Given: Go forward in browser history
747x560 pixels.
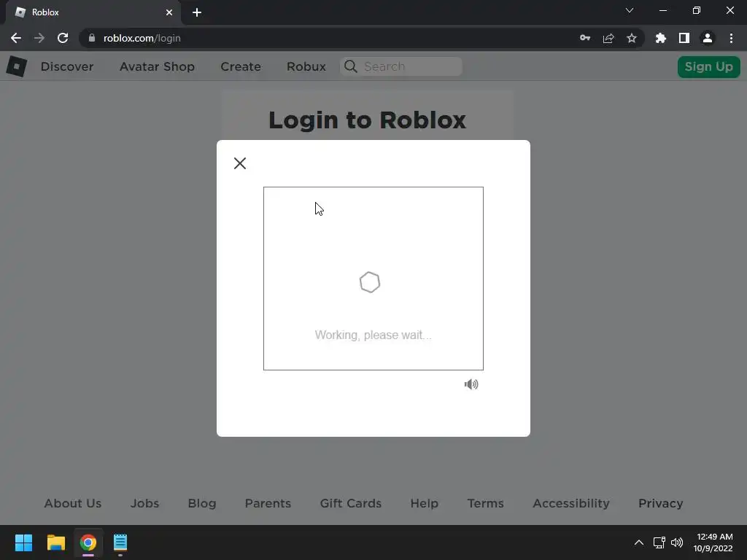Looking at the screenshot, I should 39,38.
